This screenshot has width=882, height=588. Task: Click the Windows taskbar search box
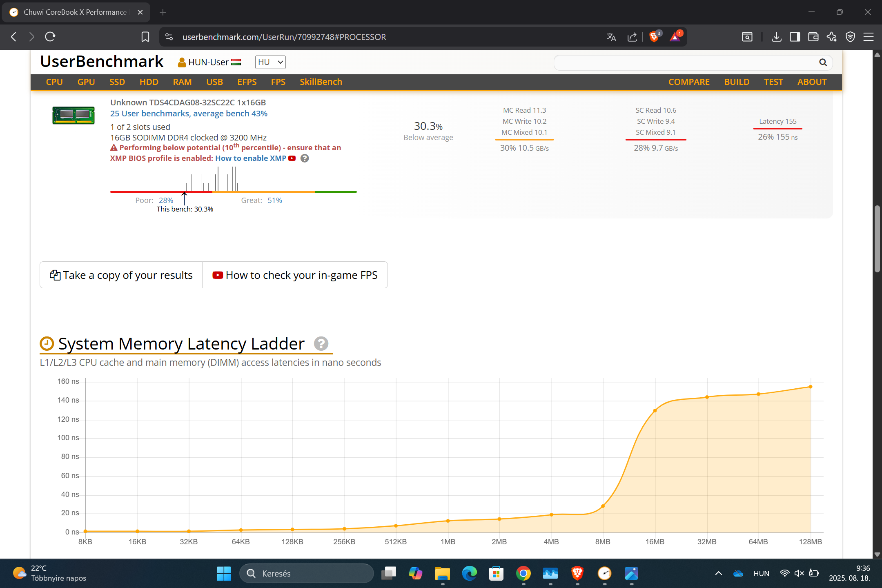tap(306, 573)
